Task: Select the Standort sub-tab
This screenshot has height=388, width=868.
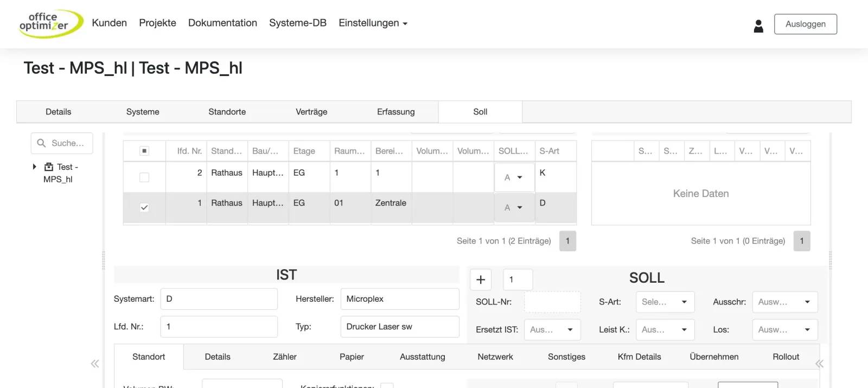Action: point(149,357)
